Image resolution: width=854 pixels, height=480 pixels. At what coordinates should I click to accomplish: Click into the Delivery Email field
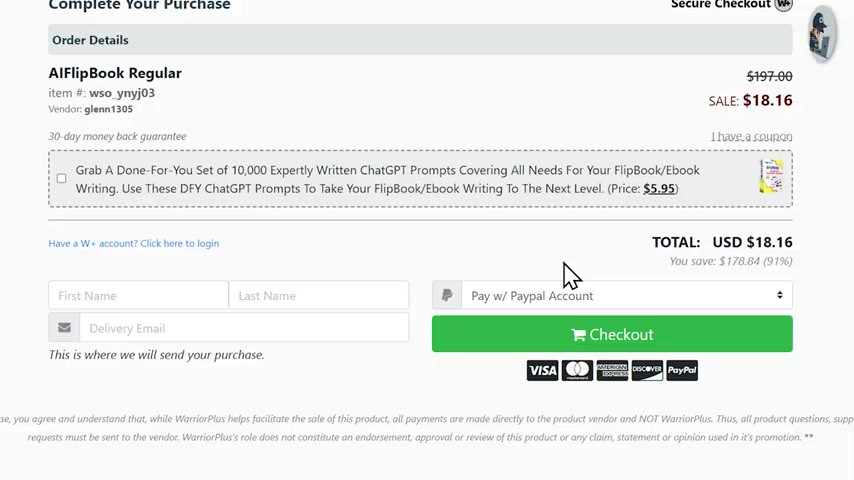pyautogui.click(x=244, y=327)
